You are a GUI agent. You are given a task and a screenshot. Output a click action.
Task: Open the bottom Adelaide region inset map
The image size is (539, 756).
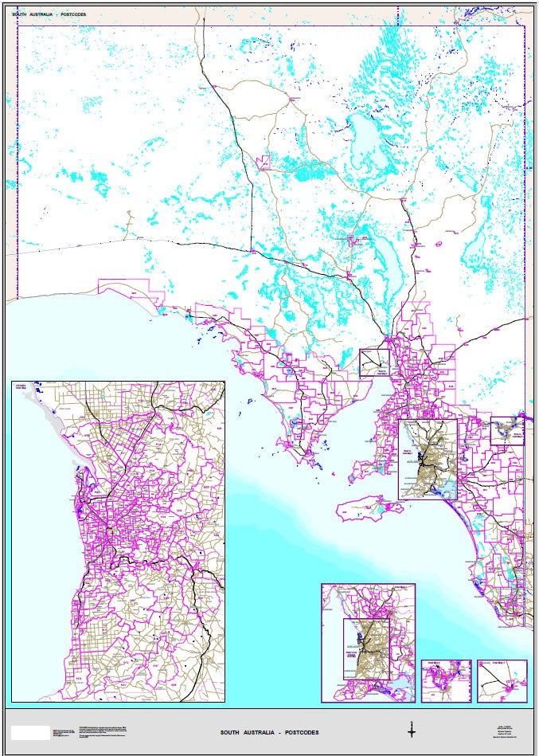coord(369,642)
